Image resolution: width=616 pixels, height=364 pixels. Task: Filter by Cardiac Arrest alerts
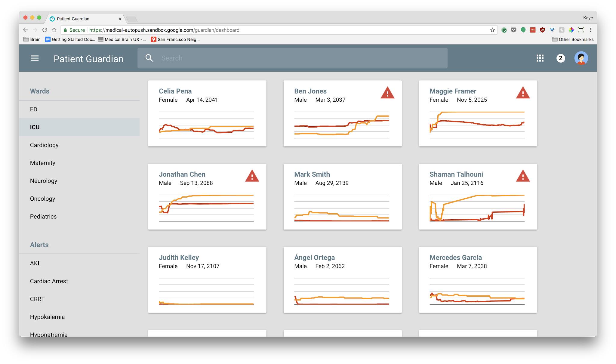click(49, 281)
